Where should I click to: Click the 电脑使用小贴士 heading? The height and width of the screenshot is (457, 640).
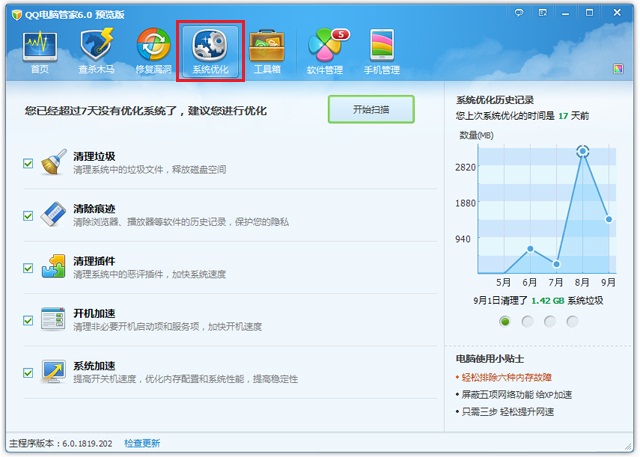point(490,359)
